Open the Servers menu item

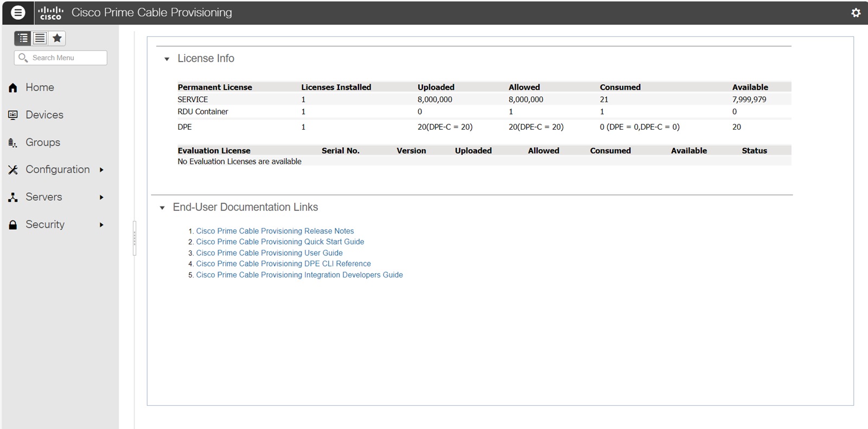click(x=44, y=197)
